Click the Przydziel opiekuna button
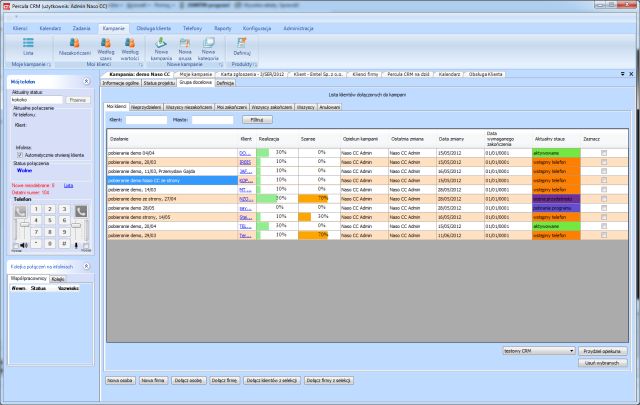Screen dimensions: 640x405 tap(602, 351)
